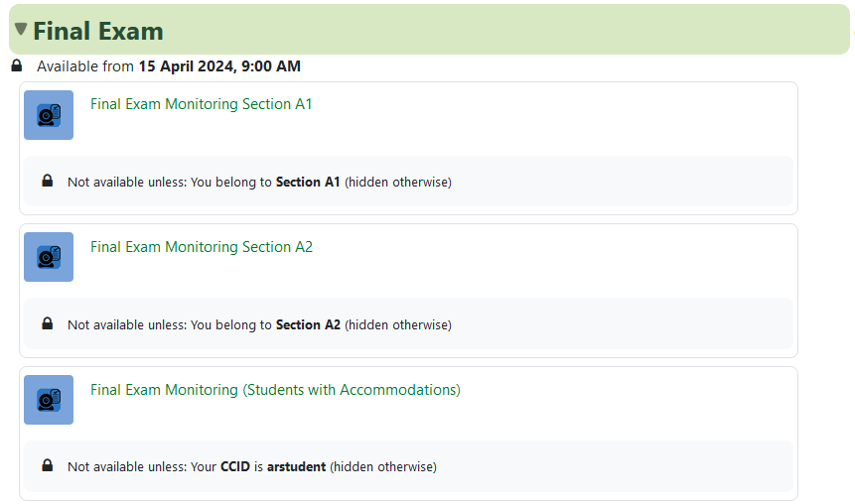855x504 pixels.
Task: Click lock icon beside Available from date
Action: point(16,66)
